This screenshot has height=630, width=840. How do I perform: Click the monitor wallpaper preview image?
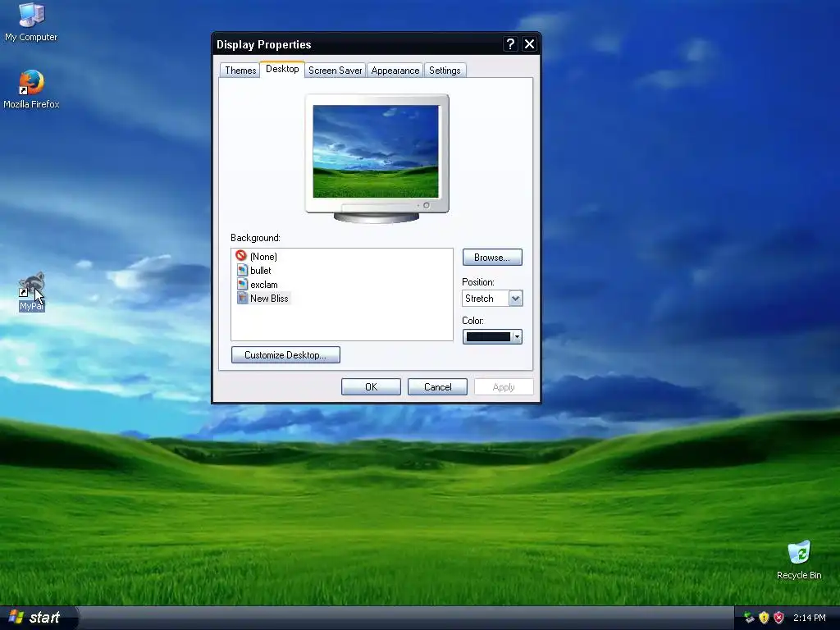[376, 152]
